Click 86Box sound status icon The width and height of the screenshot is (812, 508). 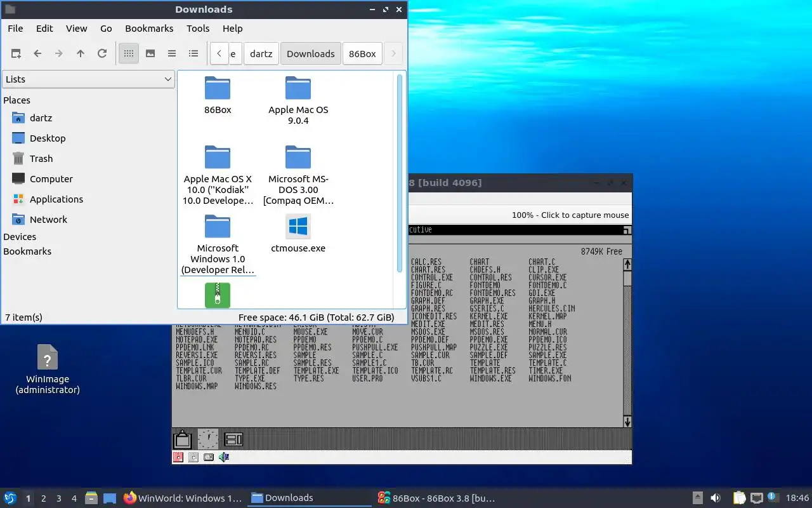point(224,457)
